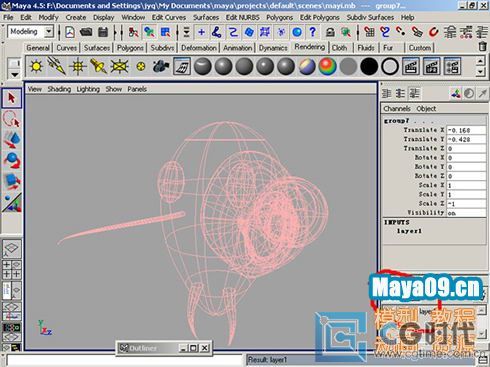
Task: Switch to the Polygons shelf tab
Action: [130, 48]
